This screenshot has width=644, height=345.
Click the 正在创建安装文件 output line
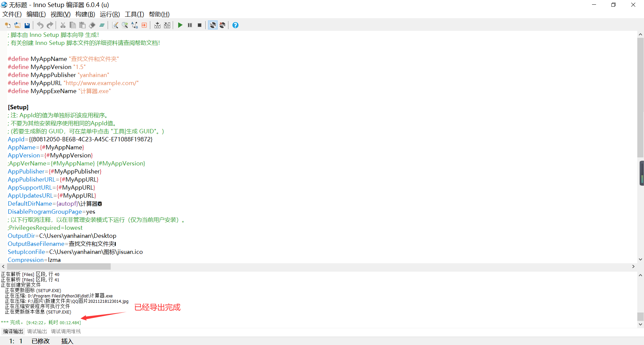tap(21, 285)
